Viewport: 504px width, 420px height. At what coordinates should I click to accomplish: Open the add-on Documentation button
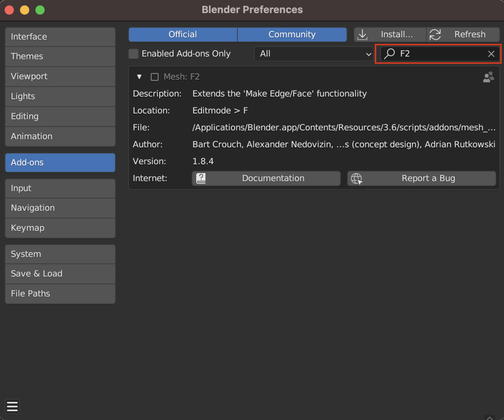click(x=266, y=178)
